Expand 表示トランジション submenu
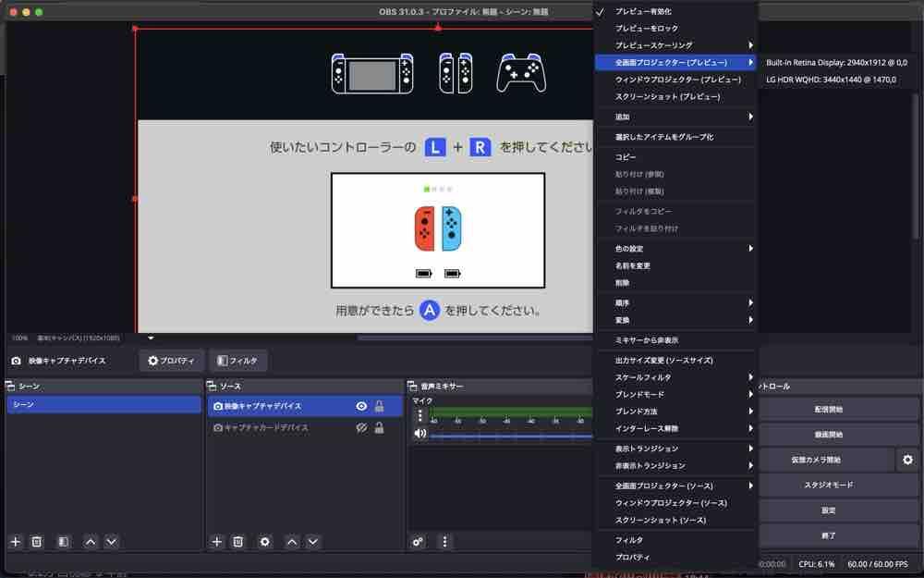 [x=675, y=449]
